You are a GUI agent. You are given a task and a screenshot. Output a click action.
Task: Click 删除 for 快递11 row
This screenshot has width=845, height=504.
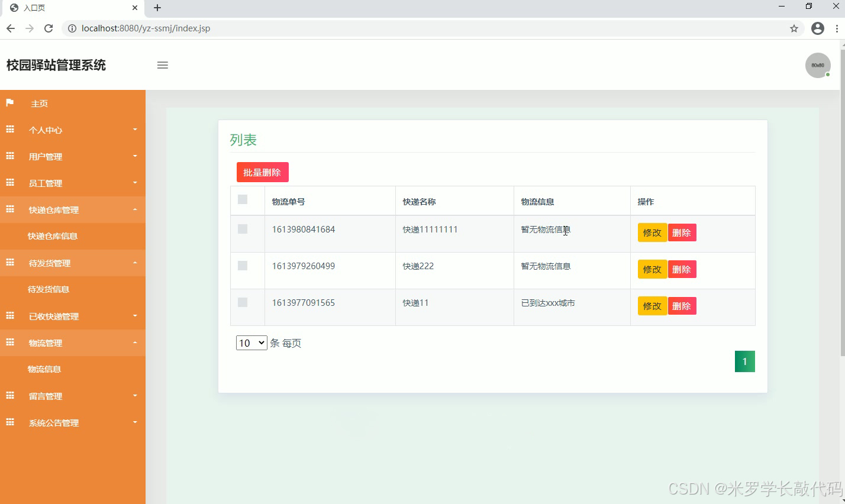(x=682, y=306)
